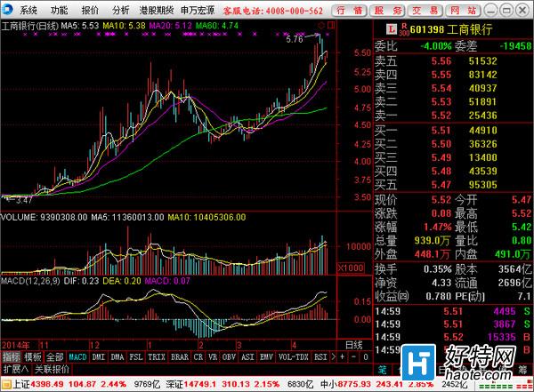The image size is (534, 392).
Task: Click the 服务 button
Action: 387,11
